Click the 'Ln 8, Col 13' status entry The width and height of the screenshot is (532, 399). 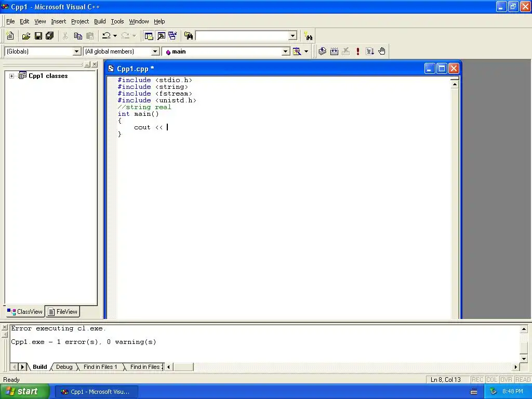(x=445, y=380)
